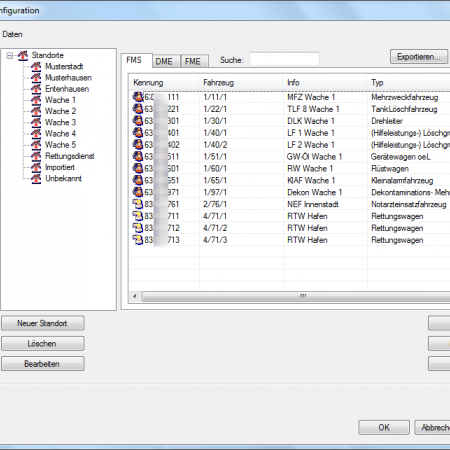Image resolution: width=450 pixels, height=450 pixels.
Task: Click the Exportieren button
Action: 419,57
